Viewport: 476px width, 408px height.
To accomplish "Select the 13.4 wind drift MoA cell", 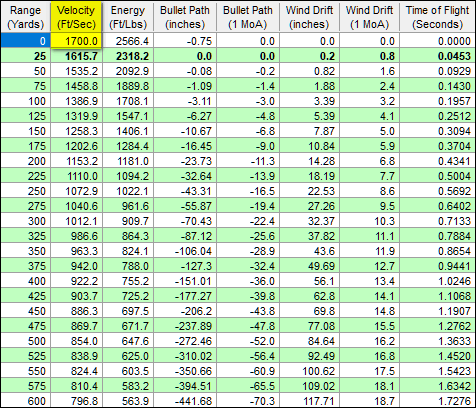I will pyautogui.click(x=370, y=281).
